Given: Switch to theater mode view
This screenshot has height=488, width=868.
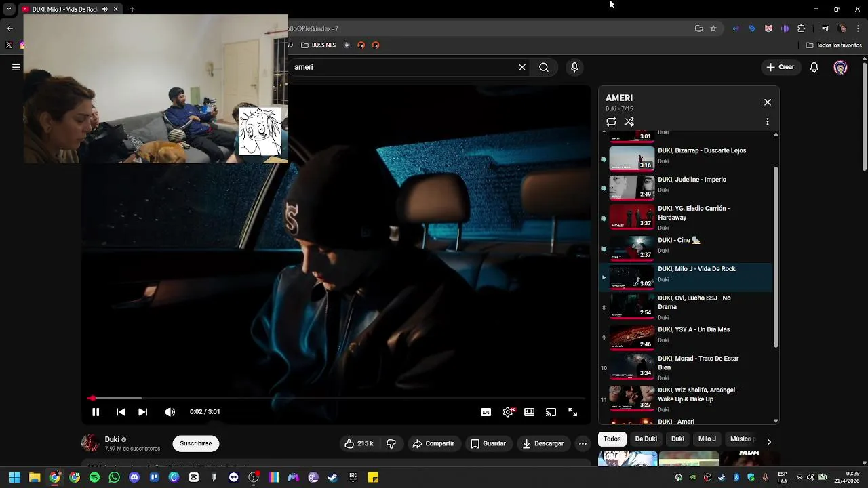Looking at the screenshot, I should coord(529,412).
